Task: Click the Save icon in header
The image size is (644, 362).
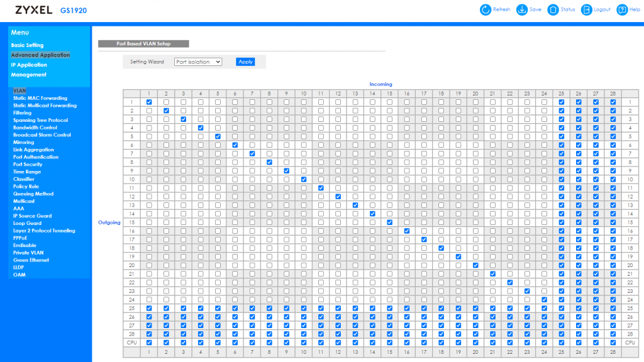Action: (522, 9)
